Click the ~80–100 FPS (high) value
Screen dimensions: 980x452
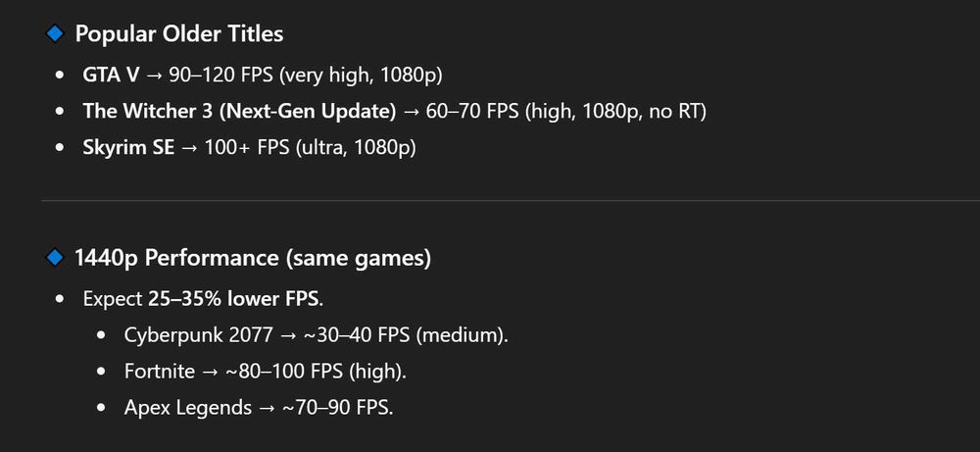pos(321,372)
